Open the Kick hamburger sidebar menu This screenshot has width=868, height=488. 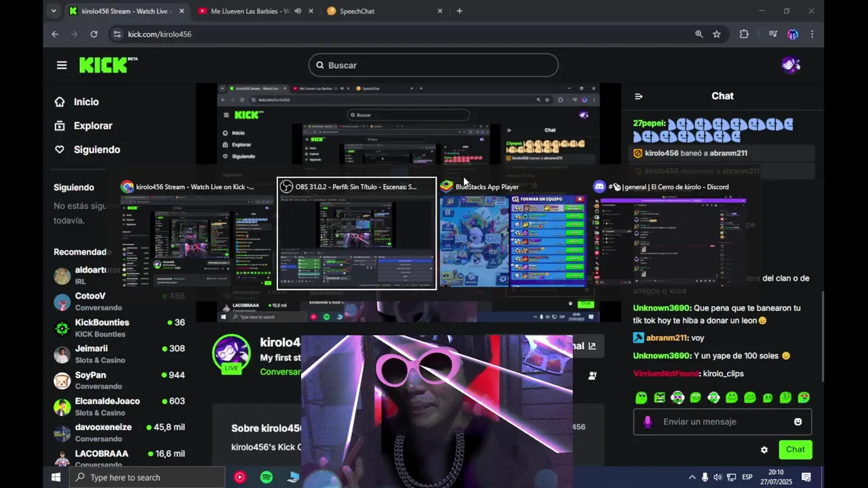(62, 65)
